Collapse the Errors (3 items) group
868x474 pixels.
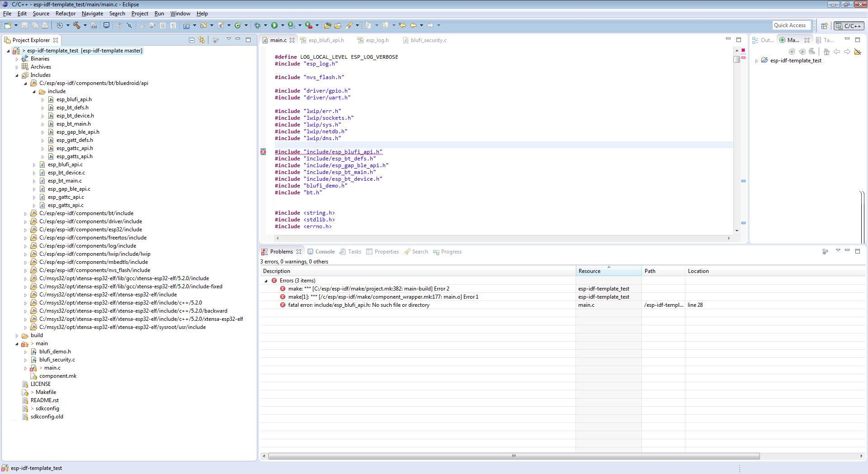[266, 281]
